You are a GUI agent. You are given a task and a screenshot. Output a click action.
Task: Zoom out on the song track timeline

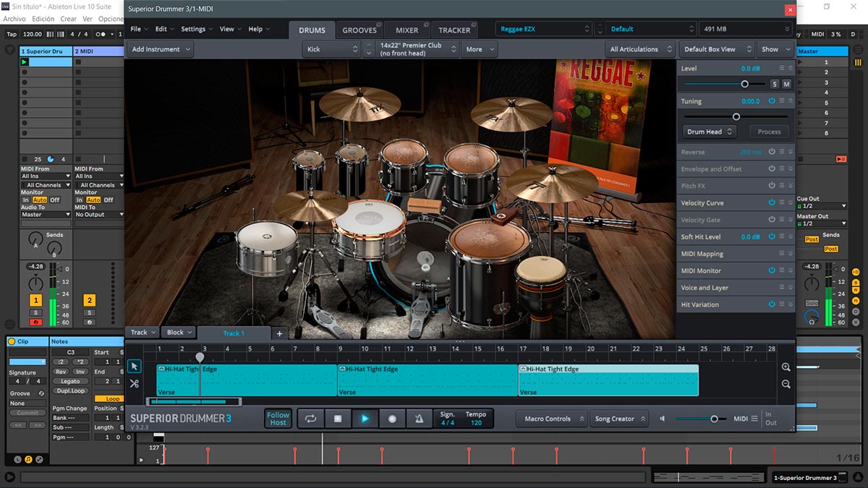click(786, 384)
